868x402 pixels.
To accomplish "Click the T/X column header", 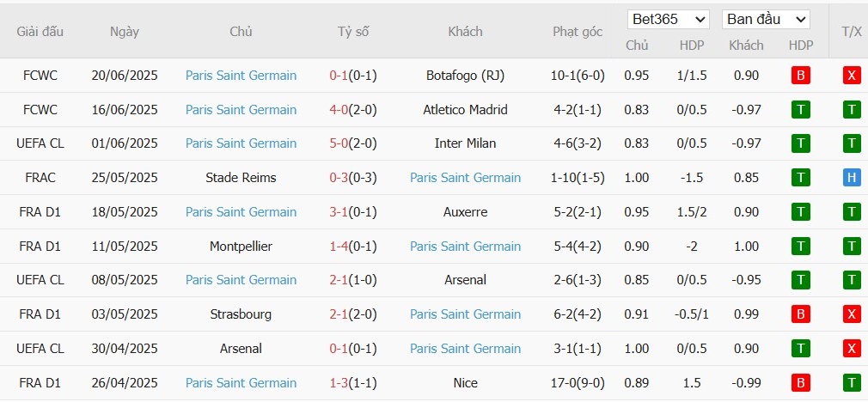I will (x=852, y=32).
